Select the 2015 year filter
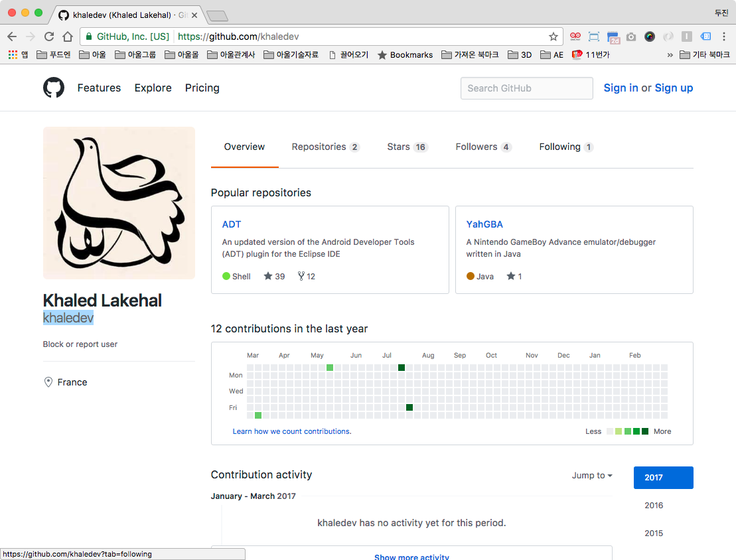The image size is (736, 560). pyautogui.click(x=654, y=533)
